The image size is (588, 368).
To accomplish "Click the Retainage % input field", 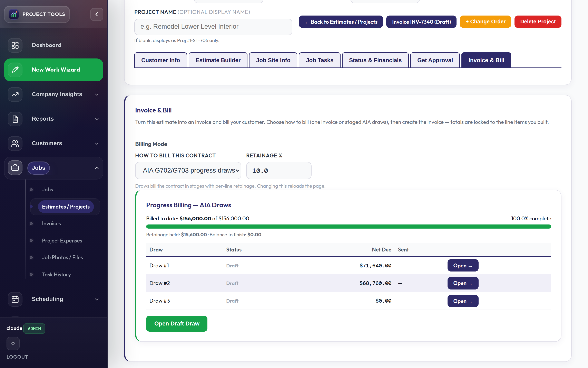I will [279, 170].
